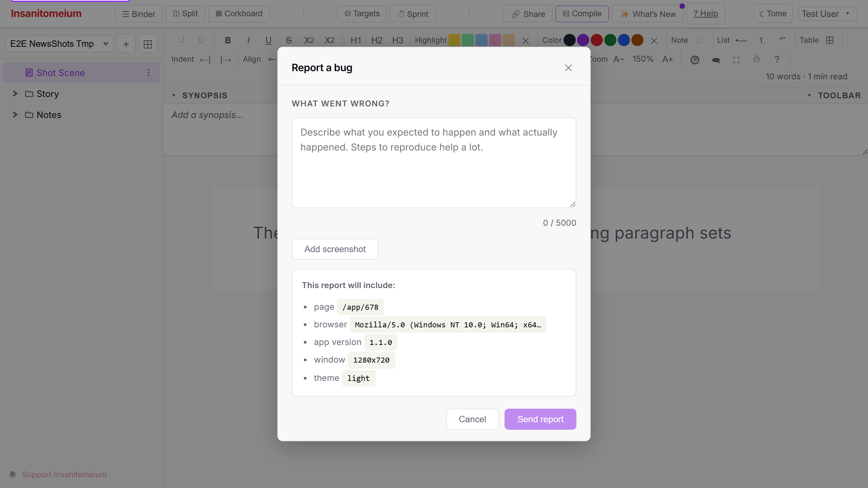Add a new item with plus button
868x488 pixels.
126,44
